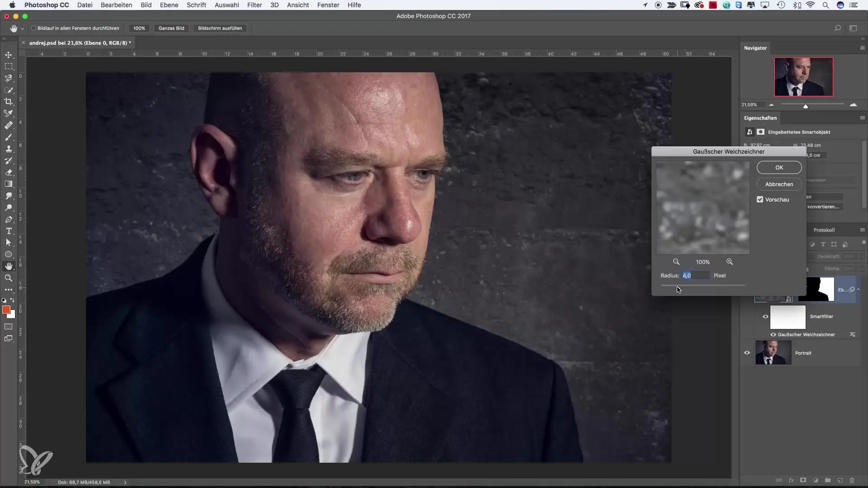Select the andrej.psd document tab
868x488 pixels.
pos(80,43)
